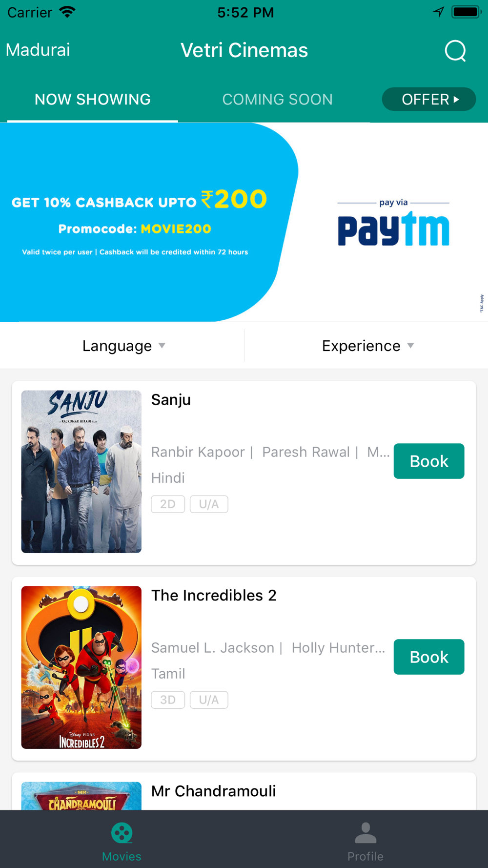
Task: Tap the location arrow status icon
Action: pyautogui.click(x=439, y=12)
